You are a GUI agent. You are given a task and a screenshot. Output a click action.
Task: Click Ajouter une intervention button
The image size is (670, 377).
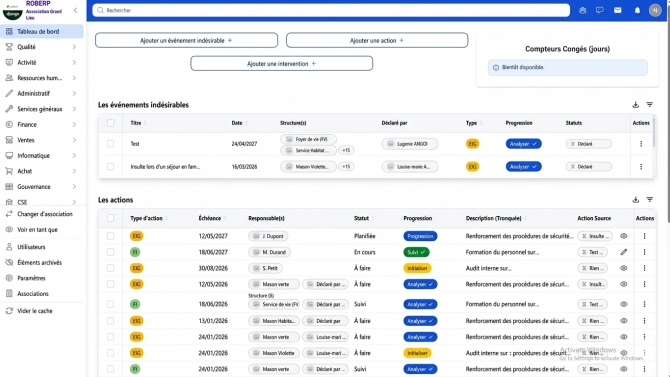click(282, 64)
